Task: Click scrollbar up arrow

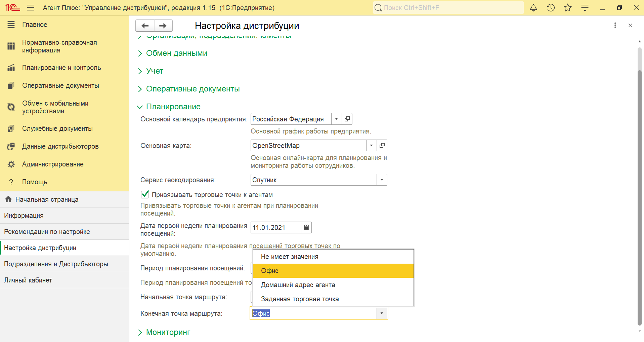Action: coord(639,41)
